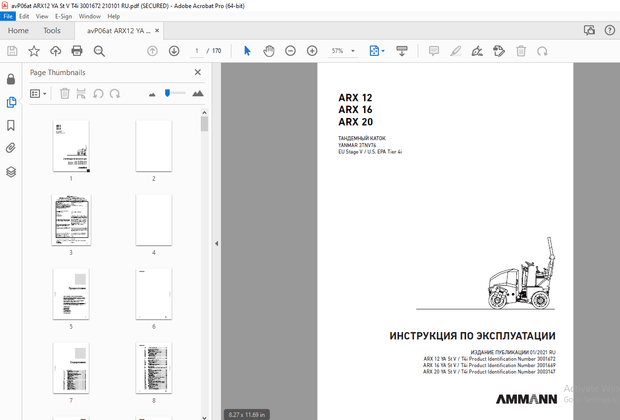Open the File menu

(8, 16)
